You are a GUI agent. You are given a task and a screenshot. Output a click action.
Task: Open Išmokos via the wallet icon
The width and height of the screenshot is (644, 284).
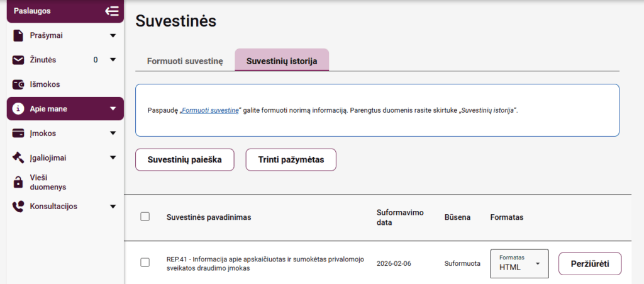click(x=18, y=84)
